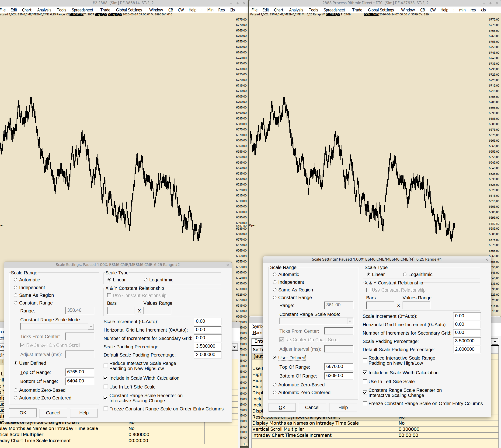
Task: Open dropdown arrow beside left dialog's right edge
Action: tap(234, 347)
